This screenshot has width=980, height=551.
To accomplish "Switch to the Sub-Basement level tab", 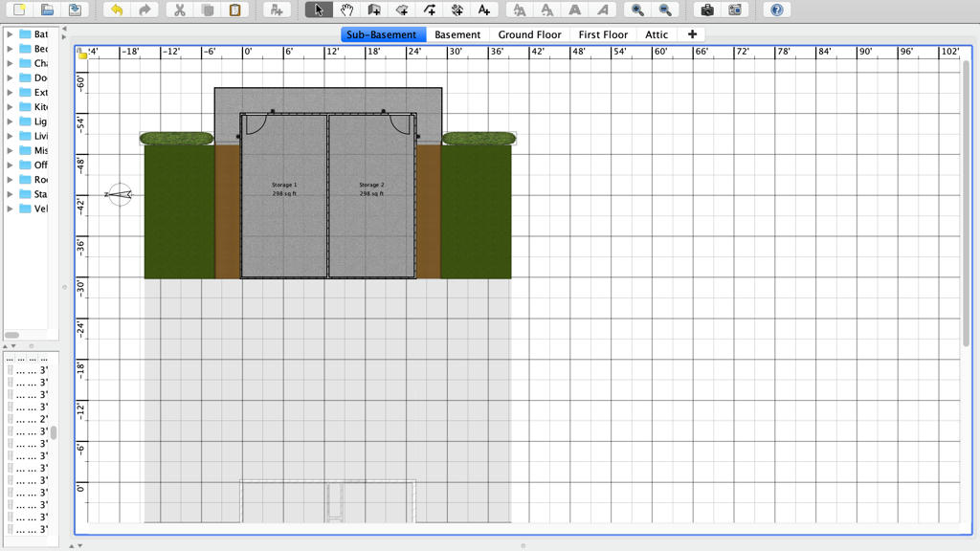I will 381,34.
